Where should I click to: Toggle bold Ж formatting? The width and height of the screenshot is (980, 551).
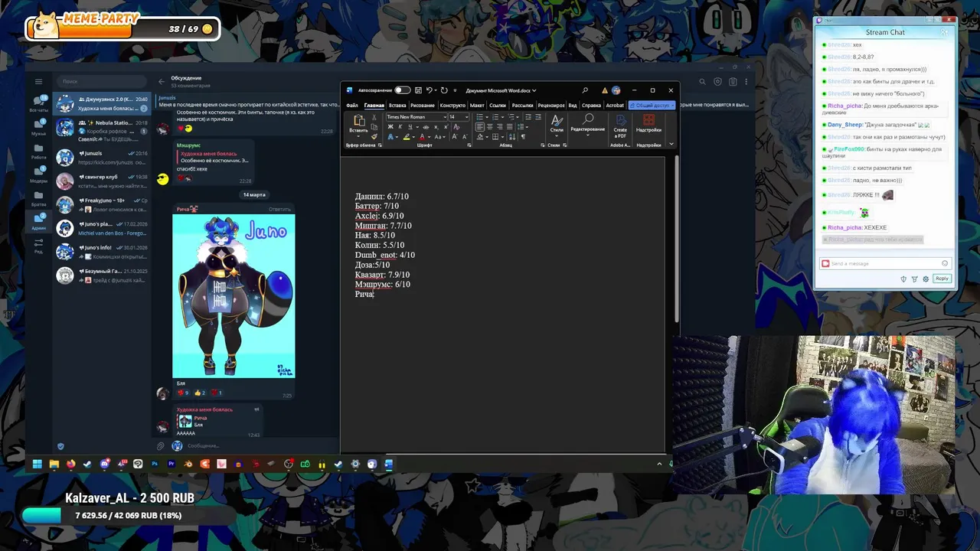click(x=390, y=127)
